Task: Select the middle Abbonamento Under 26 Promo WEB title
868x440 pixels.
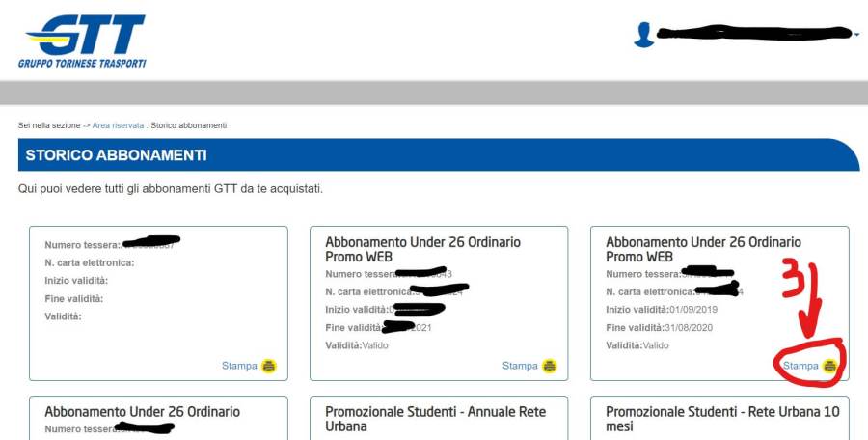Action: coord(422,249)
